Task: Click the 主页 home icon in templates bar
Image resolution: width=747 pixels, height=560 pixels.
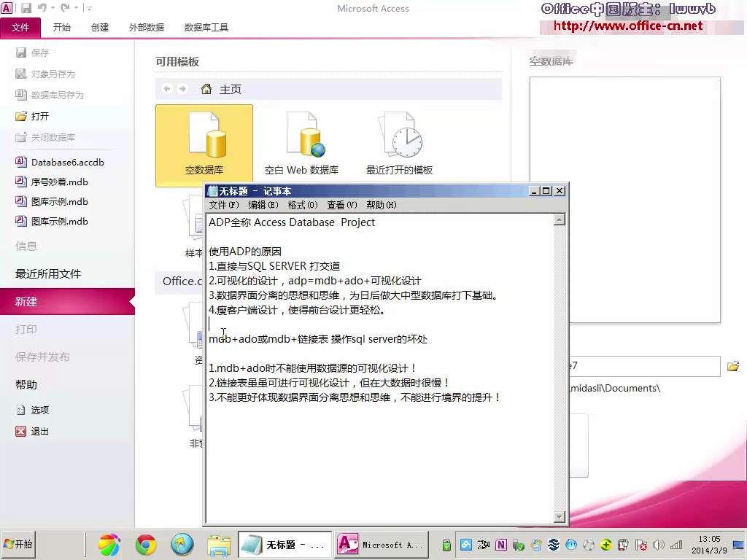Action: pyautogui.click(x=206, y=89)
